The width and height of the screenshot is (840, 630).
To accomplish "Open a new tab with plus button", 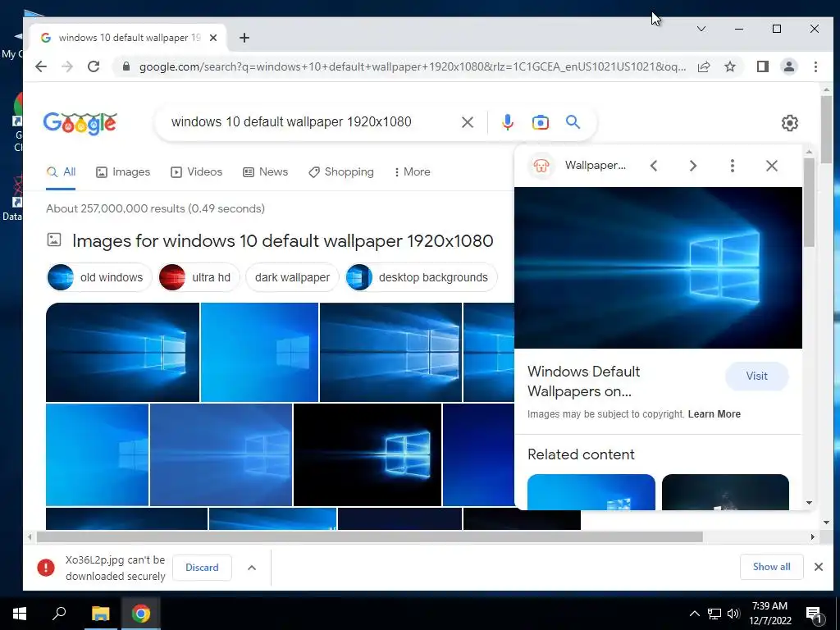I will point(244,38).
